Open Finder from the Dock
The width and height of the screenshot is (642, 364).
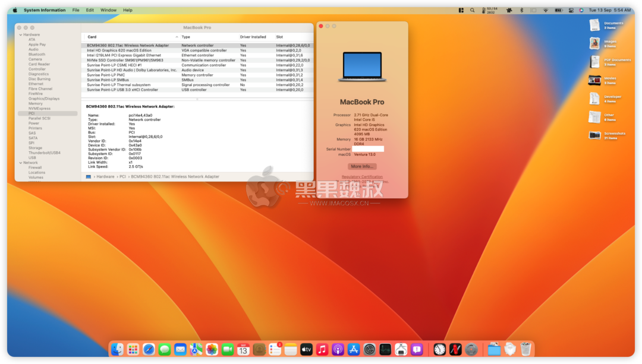(118, 349)
